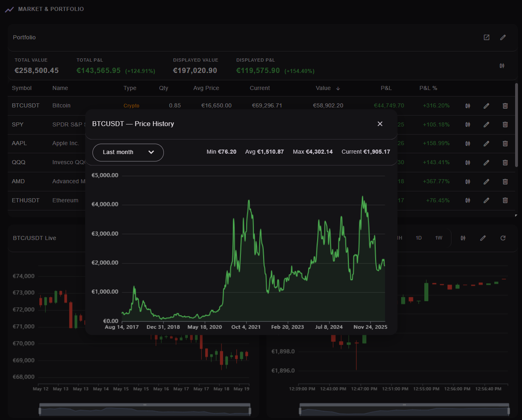Open the chart icon in the AMD row
The width and height of the screenshot is (522, 420).
(x=468, y=181)
